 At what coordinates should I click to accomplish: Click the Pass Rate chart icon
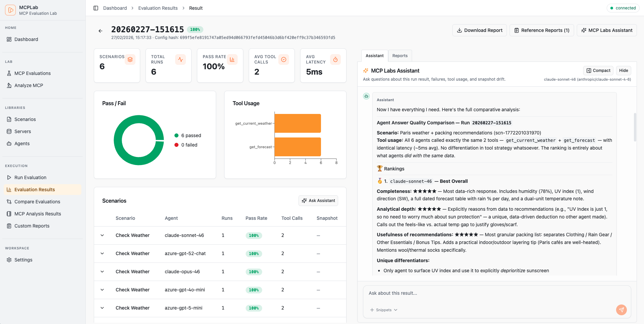(232, 59)
